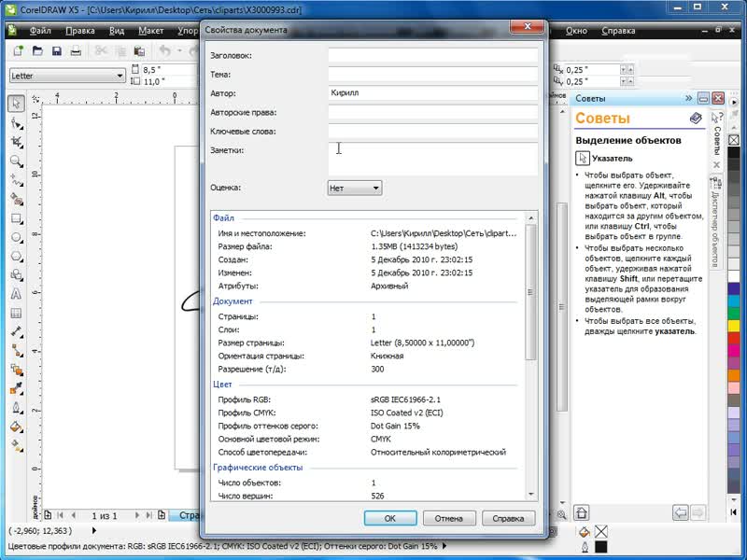This screenshot has height=560, width=747.
Task: Select the Ellipse tool
Action: tap(16, 237)
